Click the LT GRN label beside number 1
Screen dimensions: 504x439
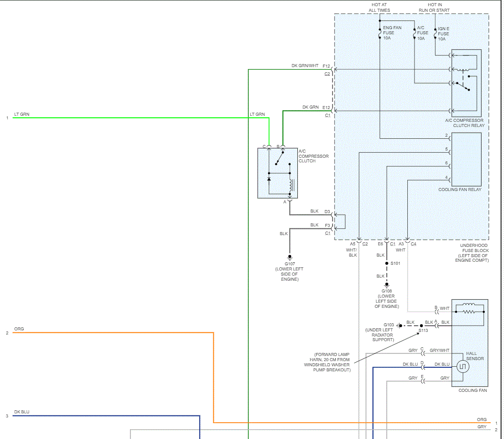(x=21, y=114)
